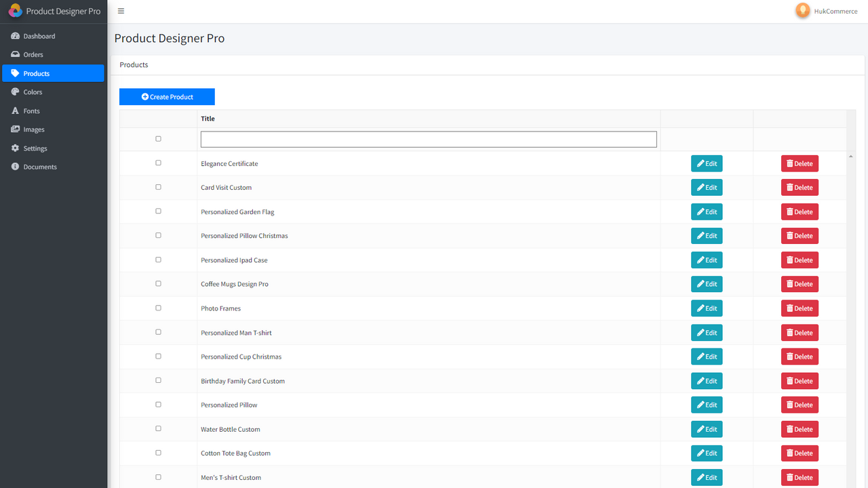Click the Images sidebar icon
The width and height of the screenshot is (868, 488).
pyautogui.click(x=15, y=129)
